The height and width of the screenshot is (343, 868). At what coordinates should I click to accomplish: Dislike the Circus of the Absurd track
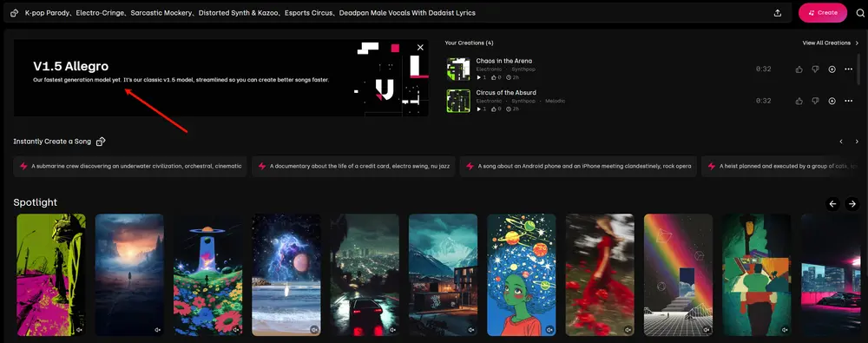(815, 101)
